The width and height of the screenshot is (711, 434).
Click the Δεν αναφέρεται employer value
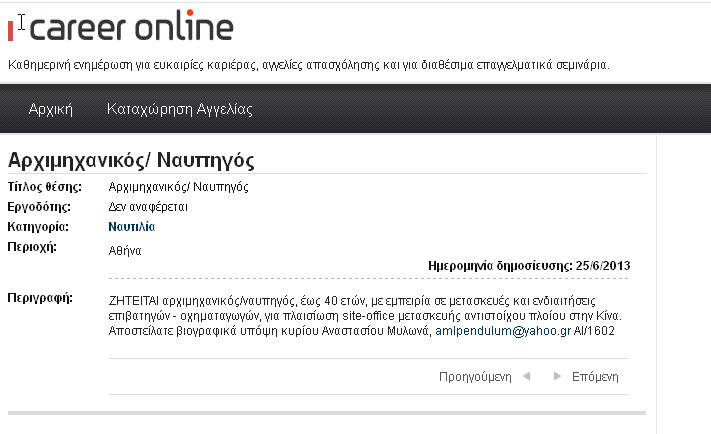point(148,207)
